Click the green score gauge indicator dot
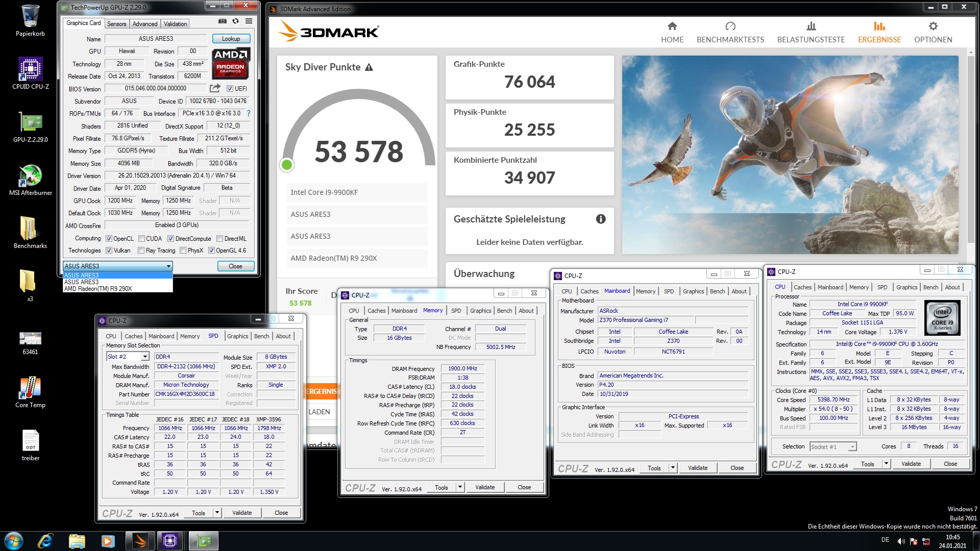The width and height of the screenshot is (980, 551). (x=287, y=165)
